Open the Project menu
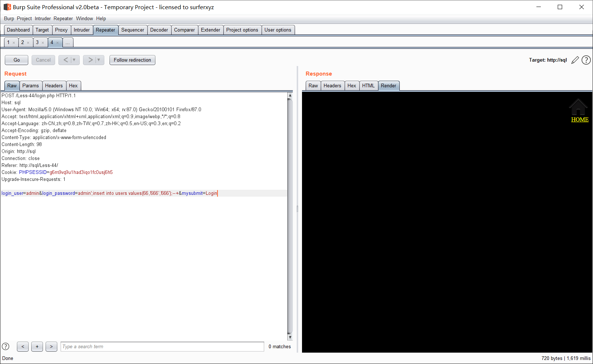The width and height of the screenshot is (593, 364). [x=24, y=18]
